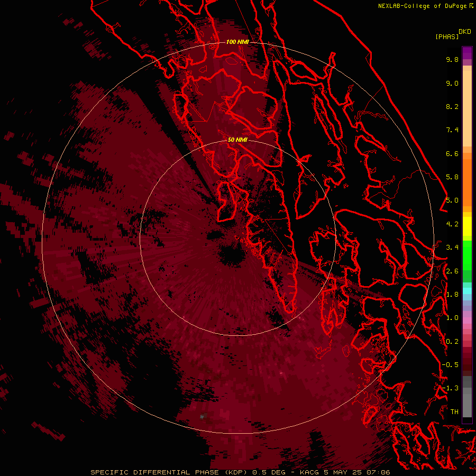Click the Specific Differential Phase (KDP) title text
This screenshot has width=476, height=476.
click(x=170, y=472)
